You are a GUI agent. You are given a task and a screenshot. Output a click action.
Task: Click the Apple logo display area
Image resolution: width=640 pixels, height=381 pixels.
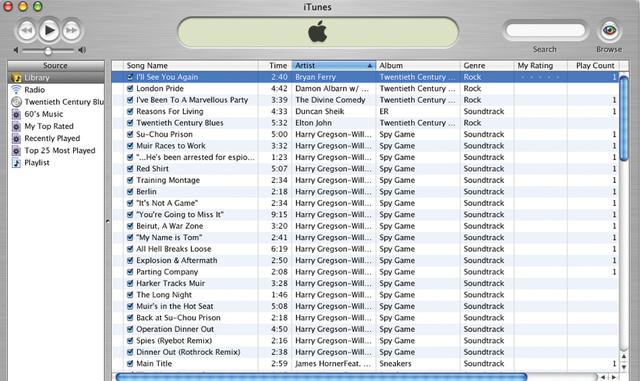coord(318,32)
